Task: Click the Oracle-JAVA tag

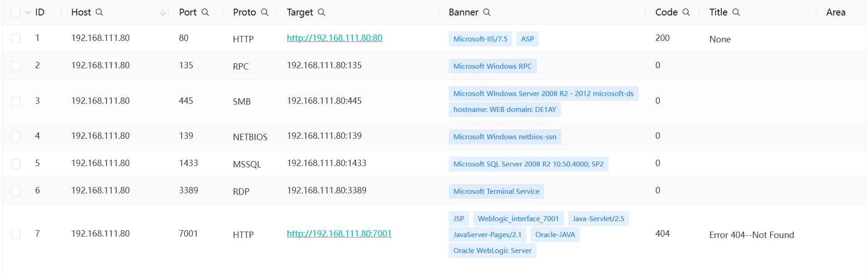Action: (555, 235)
